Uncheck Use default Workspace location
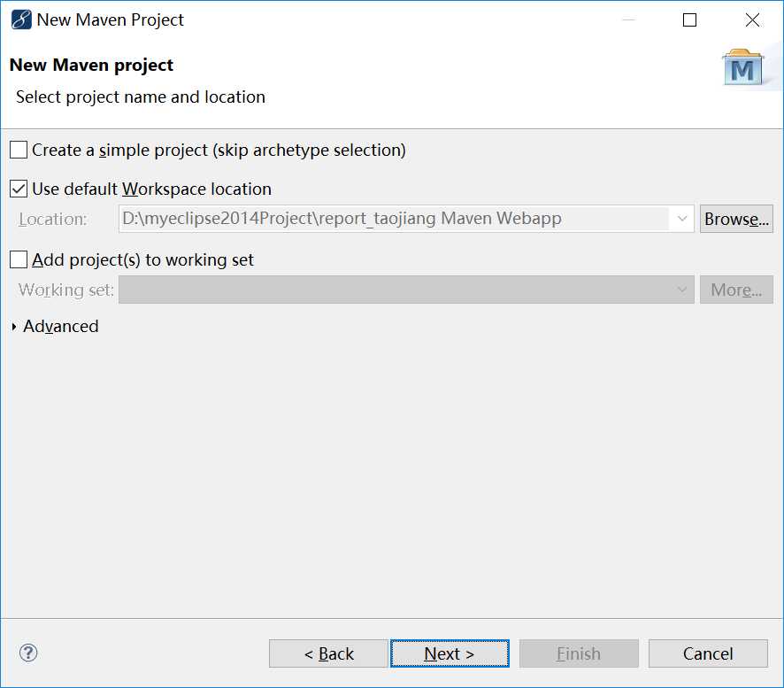784x688 pixels. [19, 189]
